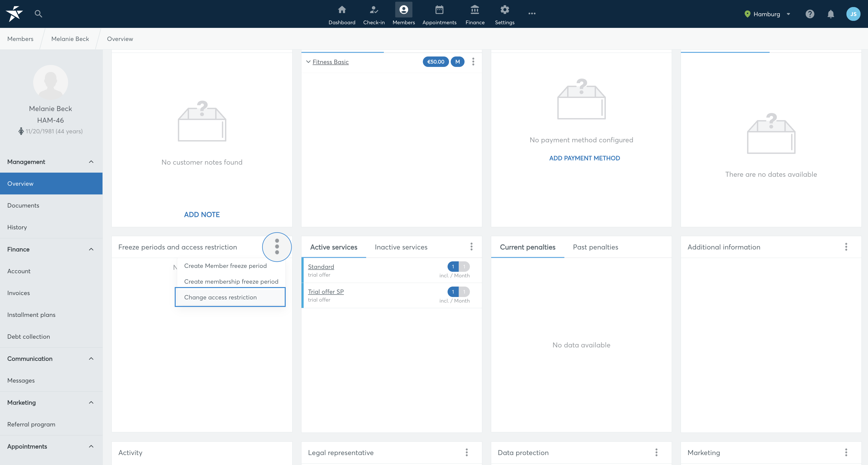Image resolution: width=868 pixels, height=465 pixels.
Task: Switch to the Current penalties tab
Action: click(527, 247)
